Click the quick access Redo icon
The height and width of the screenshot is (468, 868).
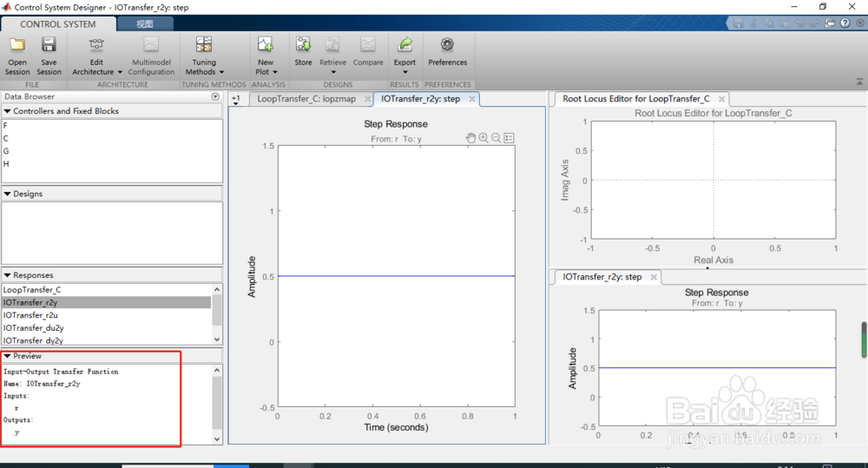click(814, 23)
